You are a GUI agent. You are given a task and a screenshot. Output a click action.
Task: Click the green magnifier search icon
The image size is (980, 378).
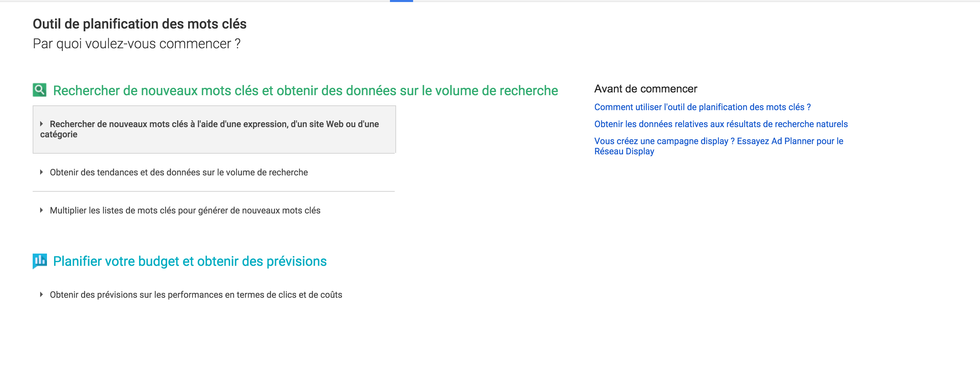pos(39,90)
